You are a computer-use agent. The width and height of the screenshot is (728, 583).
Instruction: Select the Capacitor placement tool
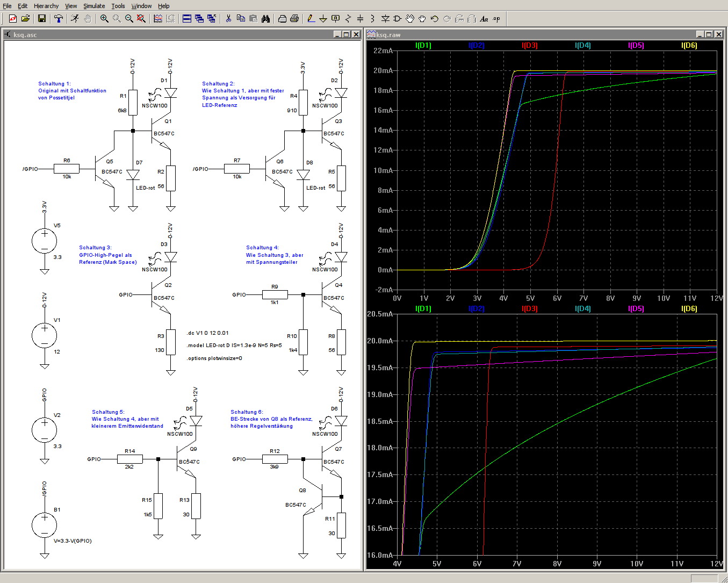[x=361, y=19]
